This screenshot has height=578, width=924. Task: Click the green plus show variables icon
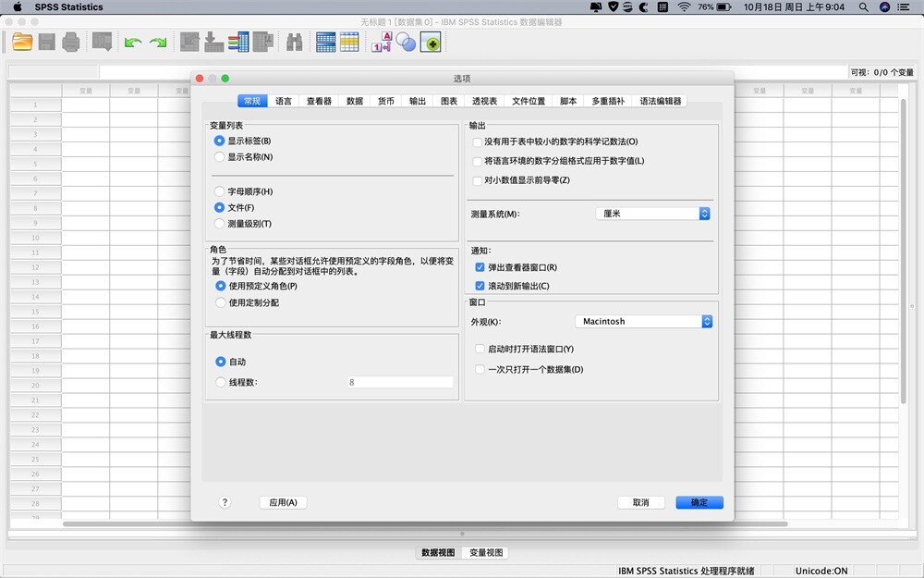(431, 43)
